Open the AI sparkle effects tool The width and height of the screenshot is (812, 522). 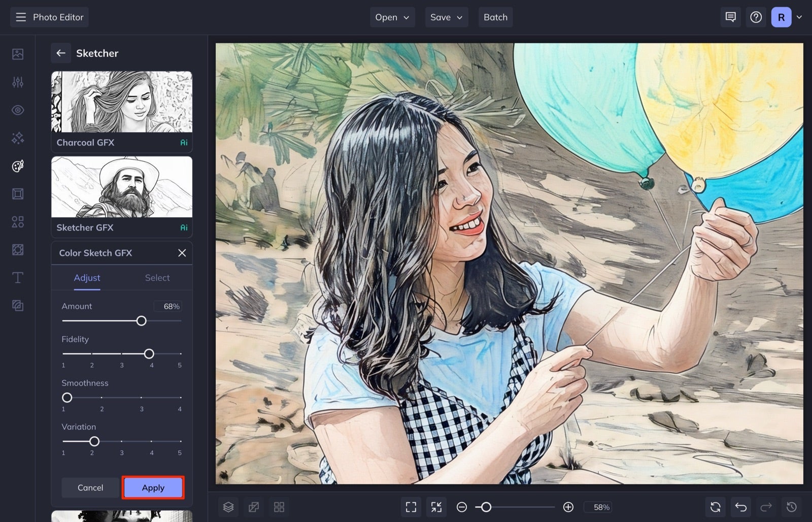(x=18, y=138)
